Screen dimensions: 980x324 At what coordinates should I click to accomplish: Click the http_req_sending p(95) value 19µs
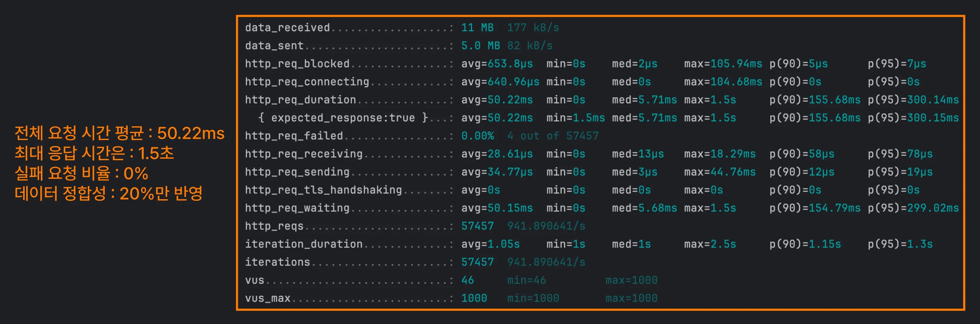(920, 172)
